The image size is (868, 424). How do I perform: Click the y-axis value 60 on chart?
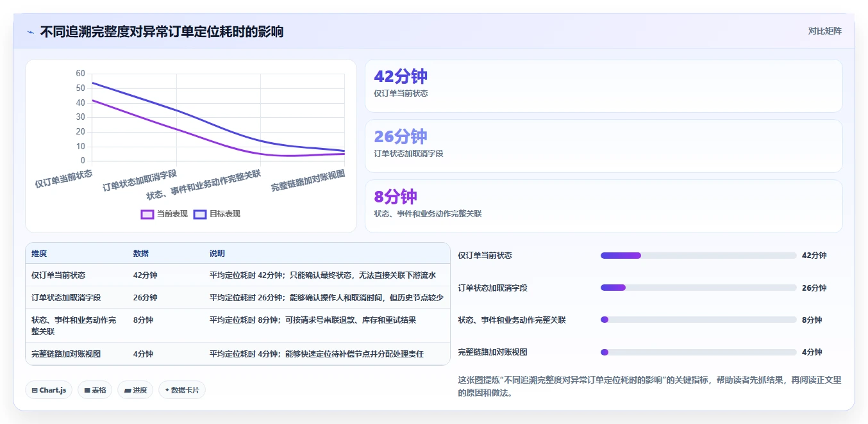click(x=80, y=74)
